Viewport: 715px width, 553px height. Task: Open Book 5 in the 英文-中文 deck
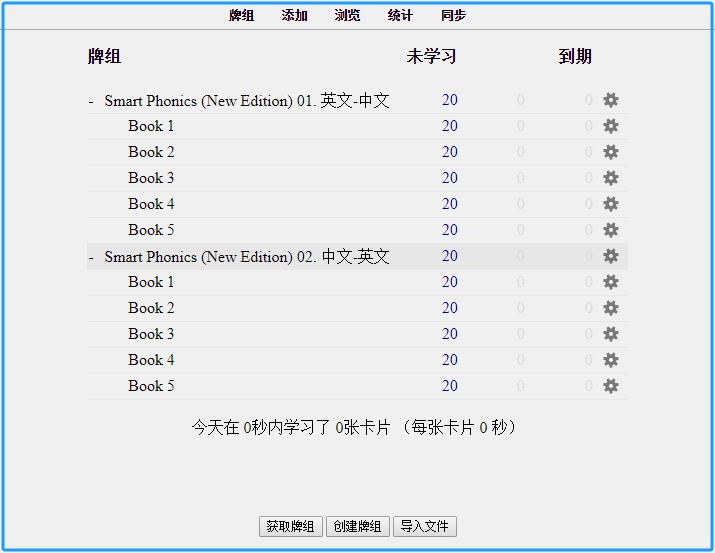151,230
